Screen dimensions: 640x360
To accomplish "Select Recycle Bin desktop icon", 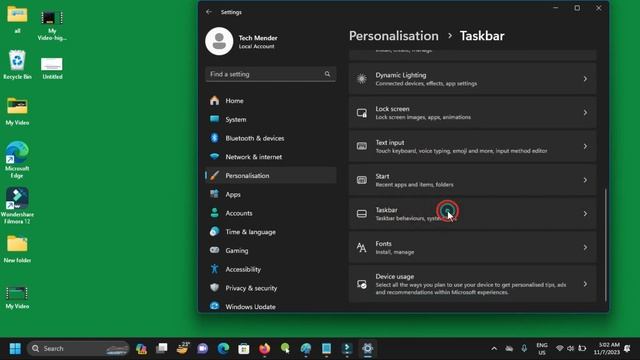I will coord(17,65).
